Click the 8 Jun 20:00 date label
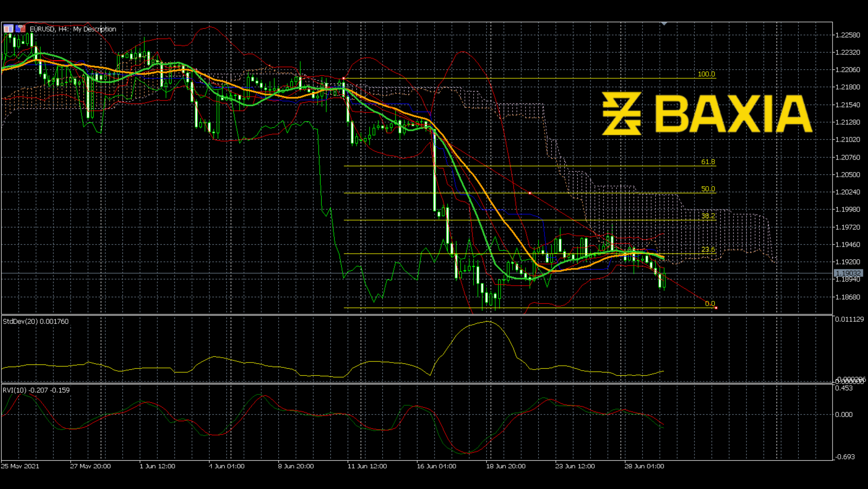Screen dimensions: 868x489 [296, 466]
